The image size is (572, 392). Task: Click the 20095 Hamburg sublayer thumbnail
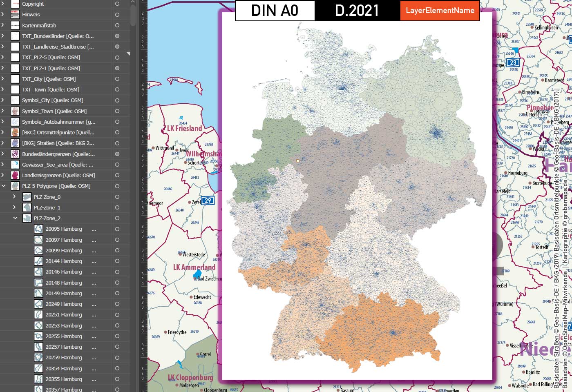[x=38, y=229]
